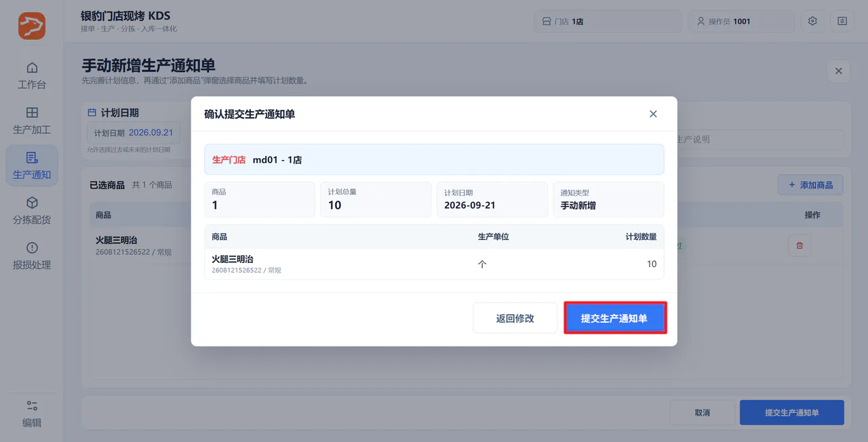Click the page footer 提交生产通知单 button
The height and width of the screenshot is (442, 868).
[792, 412]
